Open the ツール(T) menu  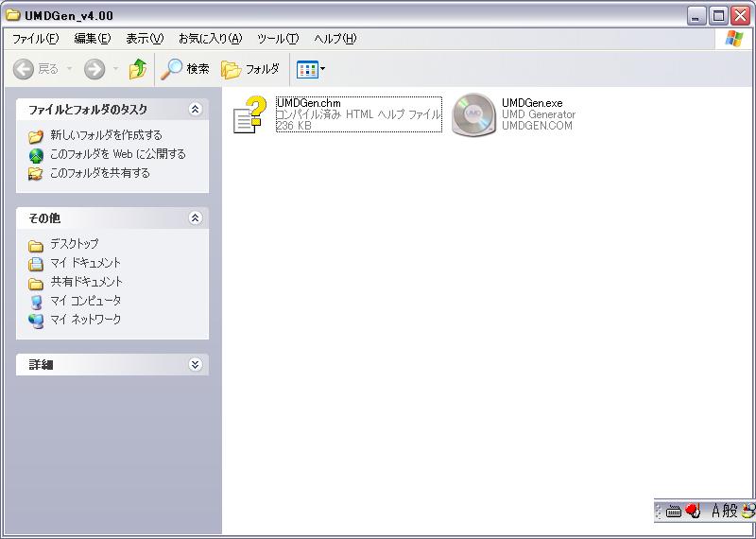[278, 39]
